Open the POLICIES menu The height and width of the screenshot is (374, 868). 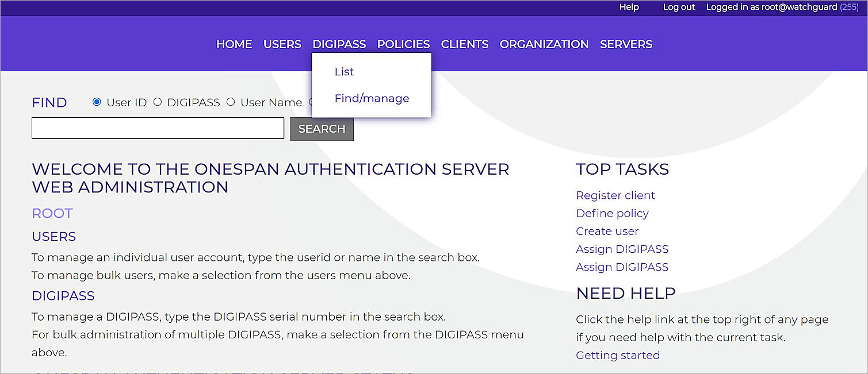coord(403,44)
